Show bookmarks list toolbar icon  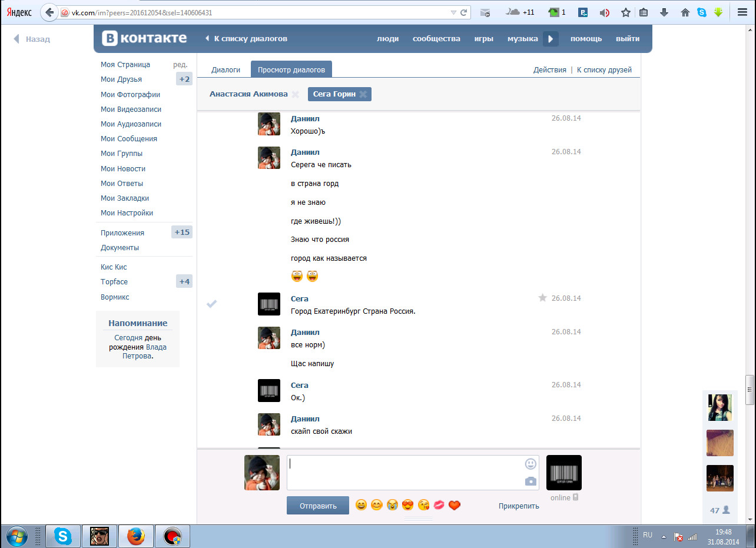[644, 12]
